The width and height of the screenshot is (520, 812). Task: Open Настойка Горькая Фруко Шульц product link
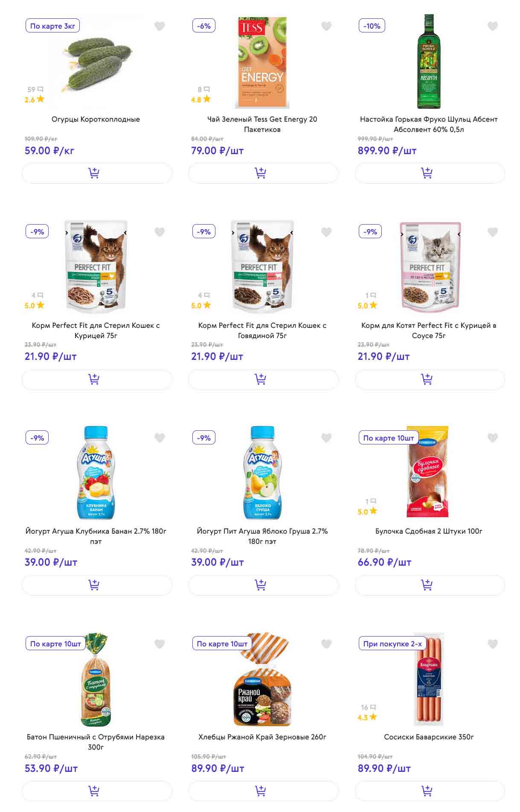pos(429,124)
